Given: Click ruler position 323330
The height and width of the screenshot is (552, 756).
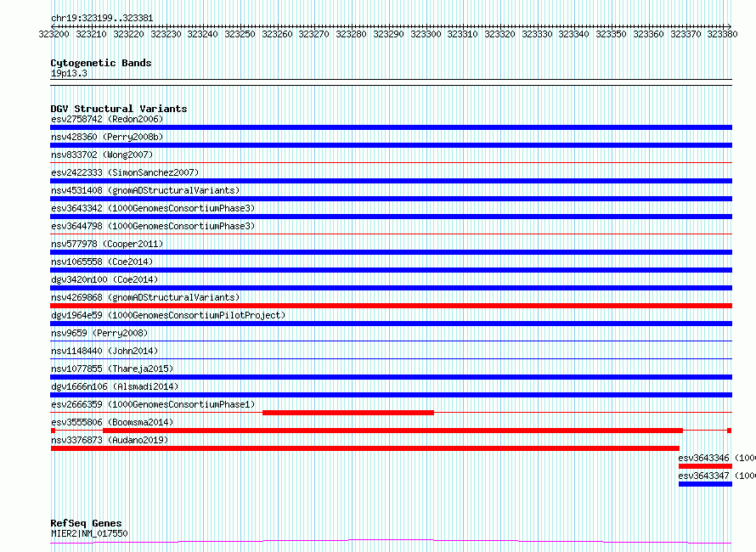Looking at the screenshot, I should (x=537, y=34).
